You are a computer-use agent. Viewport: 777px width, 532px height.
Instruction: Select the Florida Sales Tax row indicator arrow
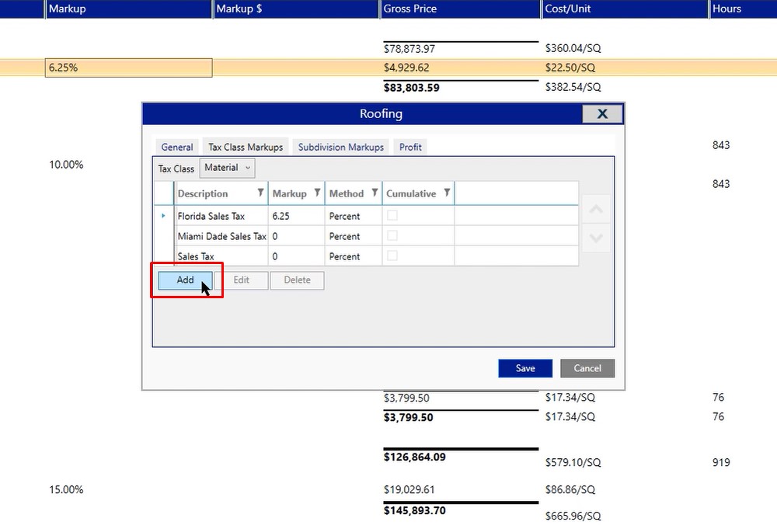coord(163,216)
